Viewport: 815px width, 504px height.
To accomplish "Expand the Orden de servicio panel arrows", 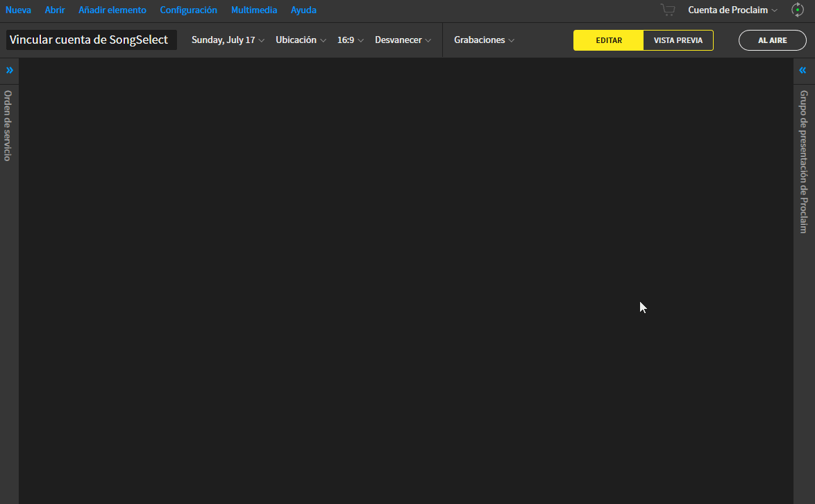I will [x=9, y=70].
